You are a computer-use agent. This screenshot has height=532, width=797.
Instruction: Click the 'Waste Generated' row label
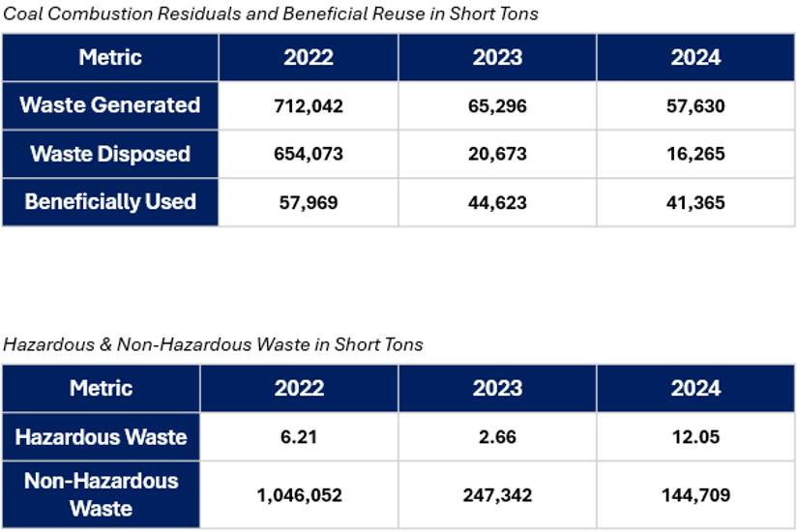coord(110,104)
